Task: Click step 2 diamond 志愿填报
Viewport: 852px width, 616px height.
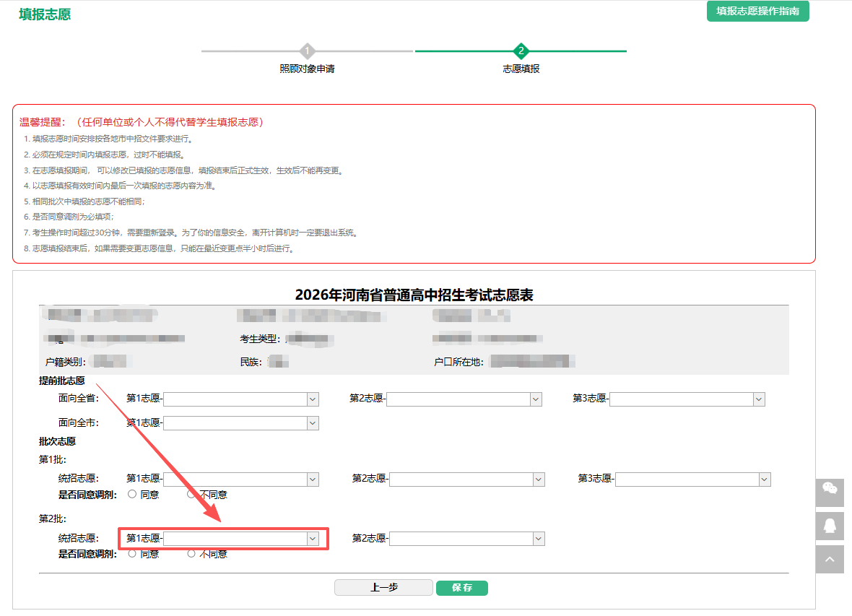Action: click(x=521, y=51)
